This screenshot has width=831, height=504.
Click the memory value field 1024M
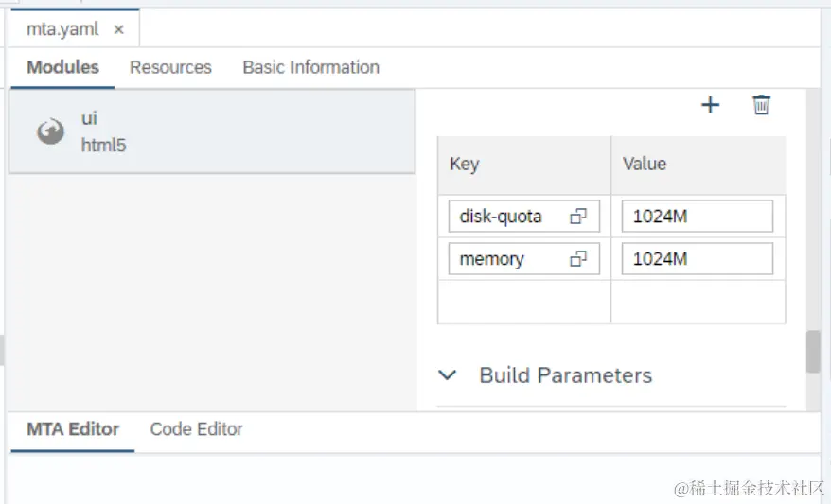pyautogui.click(x=697, y=259)
